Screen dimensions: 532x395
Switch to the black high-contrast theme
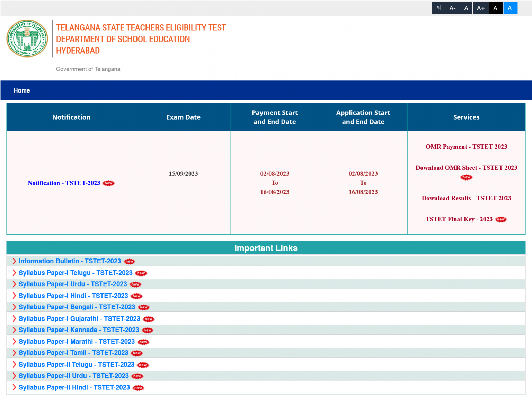495,8
